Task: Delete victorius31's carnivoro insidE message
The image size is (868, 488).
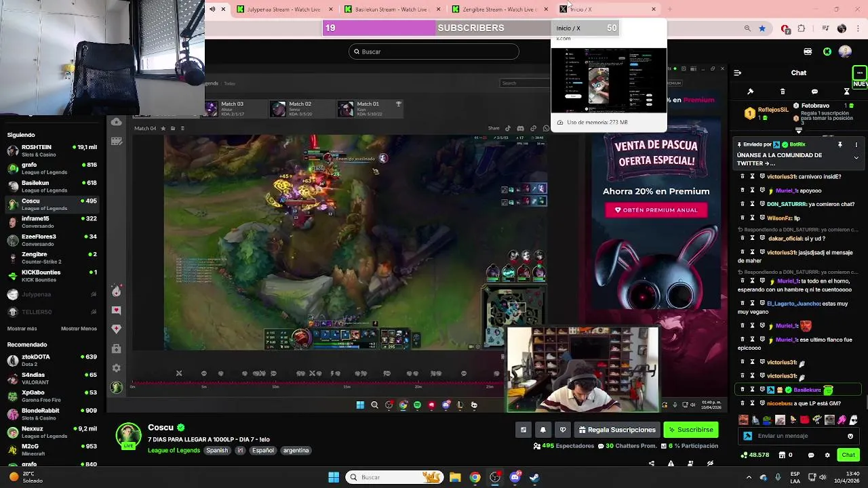Action: 743,176
